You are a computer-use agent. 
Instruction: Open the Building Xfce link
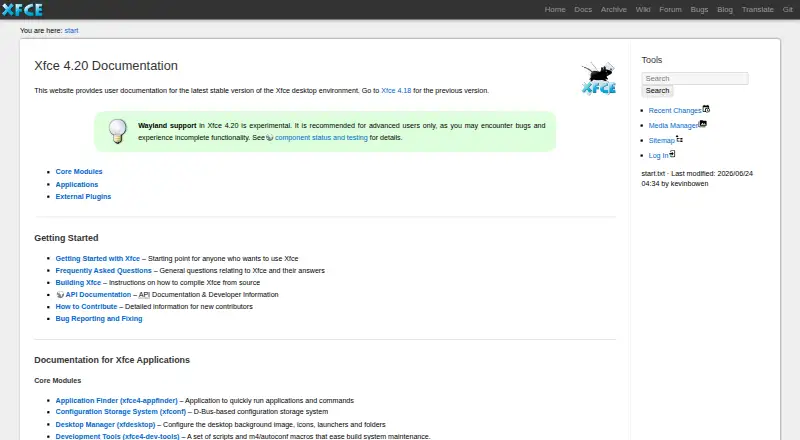pyautogui.click(x=78, y=283)
